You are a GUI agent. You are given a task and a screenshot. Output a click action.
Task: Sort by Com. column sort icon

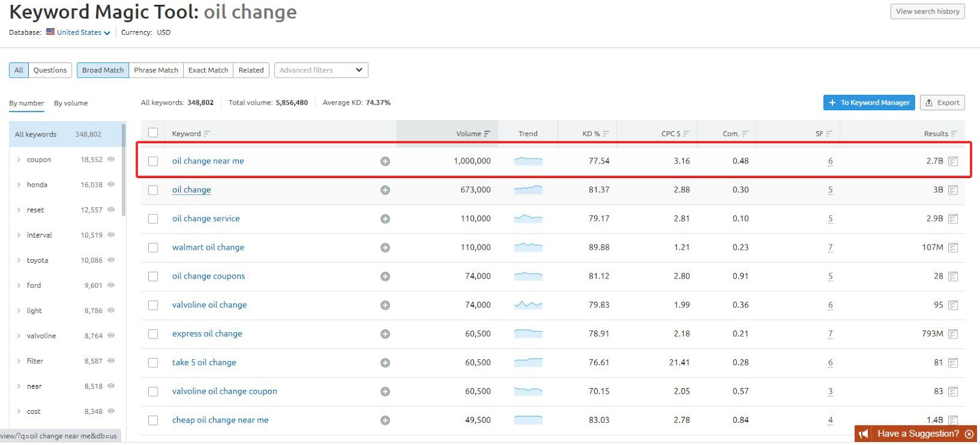(x=745, y=133)
